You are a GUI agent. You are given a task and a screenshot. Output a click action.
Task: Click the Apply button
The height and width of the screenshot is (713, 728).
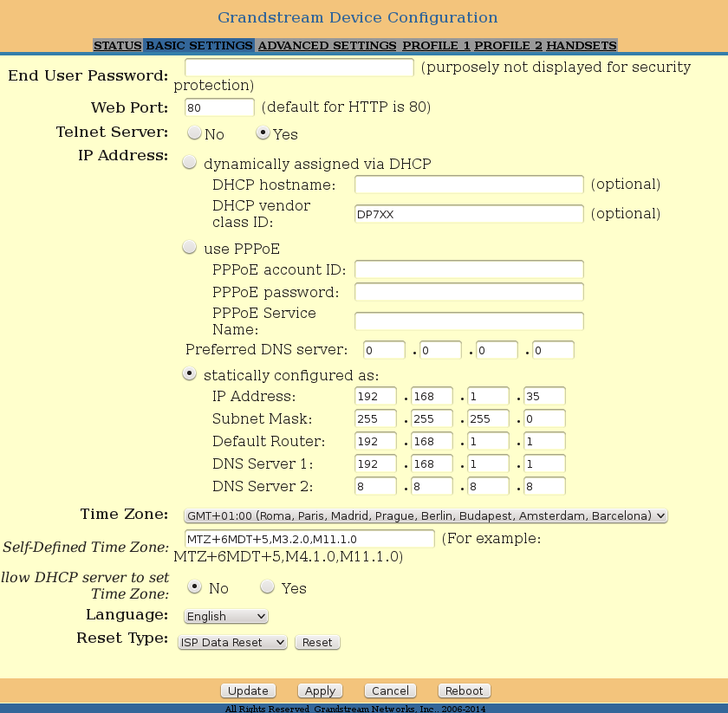[x=320, y=690]
